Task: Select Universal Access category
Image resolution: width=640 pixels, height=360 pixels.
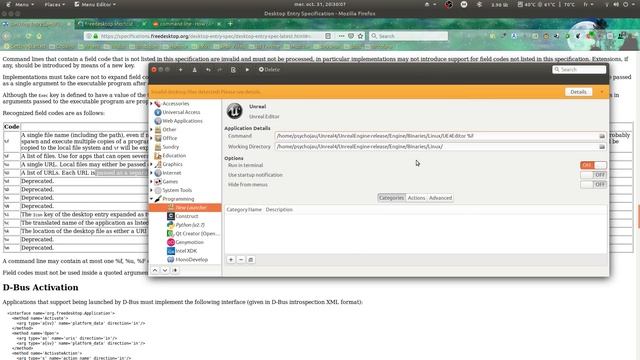Action: [x=181, y=112]
